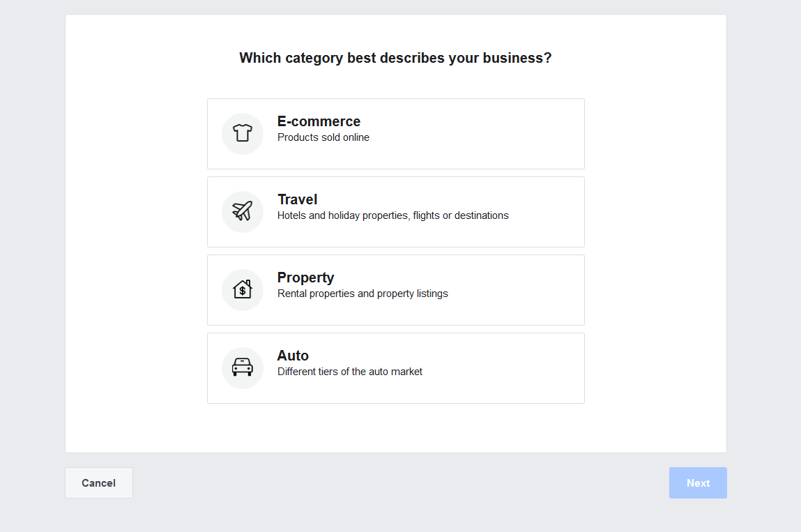Image resolution: width=801 pixels, height=532 pixels.
Task: Click the "Which category best describes your business?" heading
Action: pos(395,58)
